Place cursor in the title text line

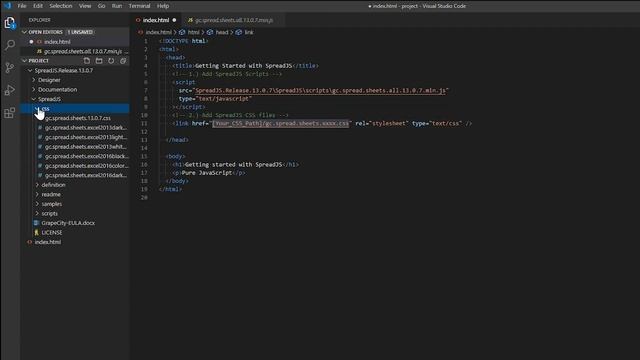click(x=245, y=66)
